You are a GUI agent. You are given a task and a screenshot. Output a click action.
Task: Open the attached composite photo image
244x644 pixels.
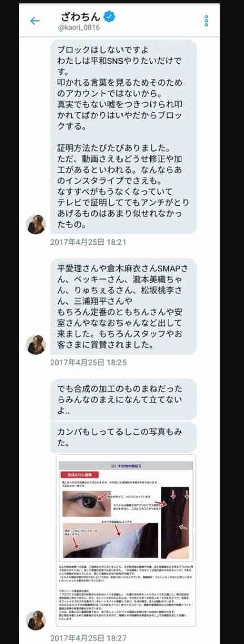[126, 540]
